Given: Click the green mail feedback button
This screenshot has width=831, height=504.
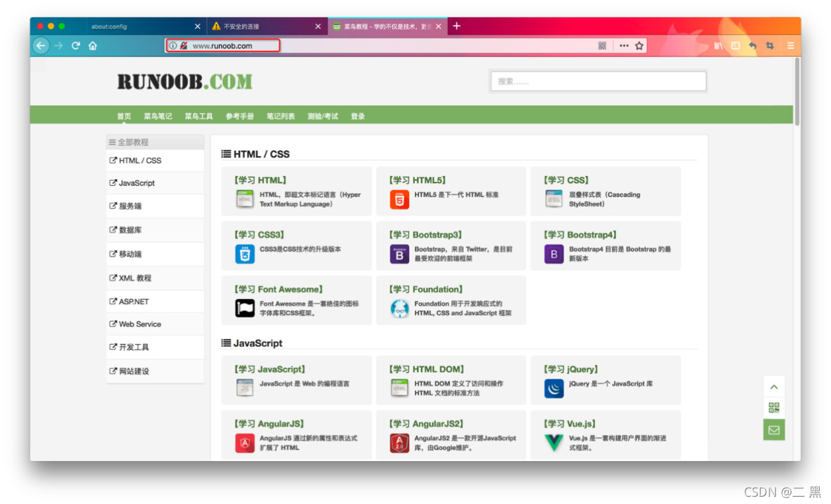Looking at the screenshot, I should tap(774, 430).
